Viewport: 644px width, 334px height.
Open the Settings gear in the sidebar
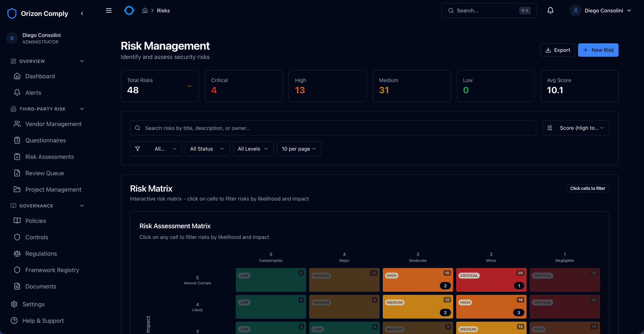point(14,304)
